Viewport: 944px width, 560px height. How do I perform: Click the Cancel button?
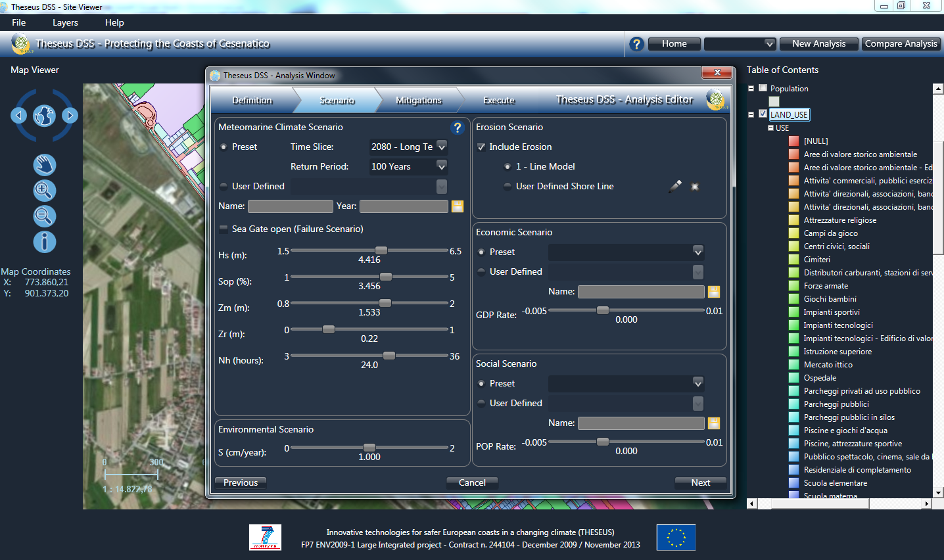[472, 482]
